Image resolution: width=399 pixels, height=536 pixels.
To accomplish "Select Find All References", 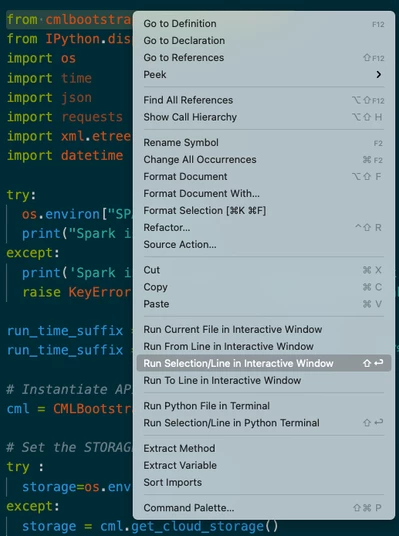I will pyautogui.click(x=264, y=100).
